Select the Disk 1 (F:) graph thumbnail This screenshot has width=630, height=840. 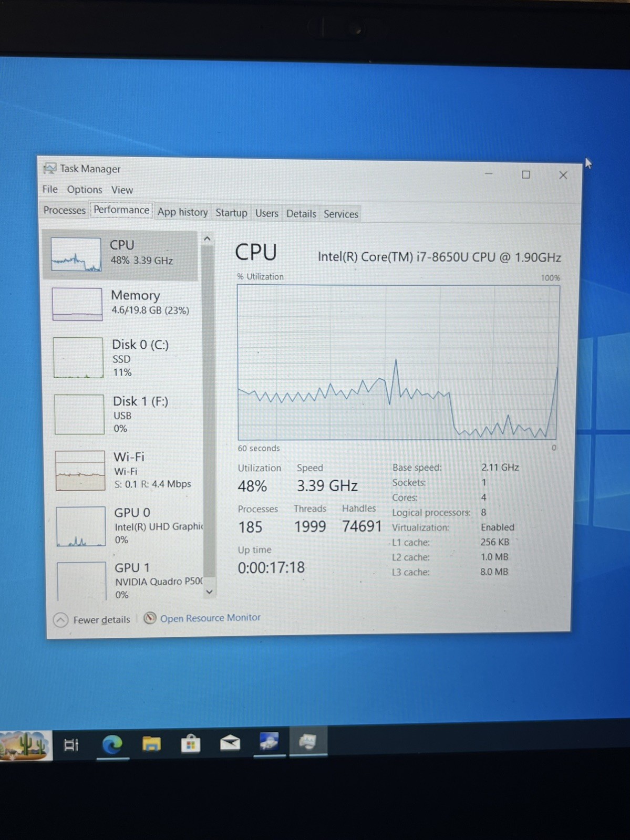(x=79, y=414)
